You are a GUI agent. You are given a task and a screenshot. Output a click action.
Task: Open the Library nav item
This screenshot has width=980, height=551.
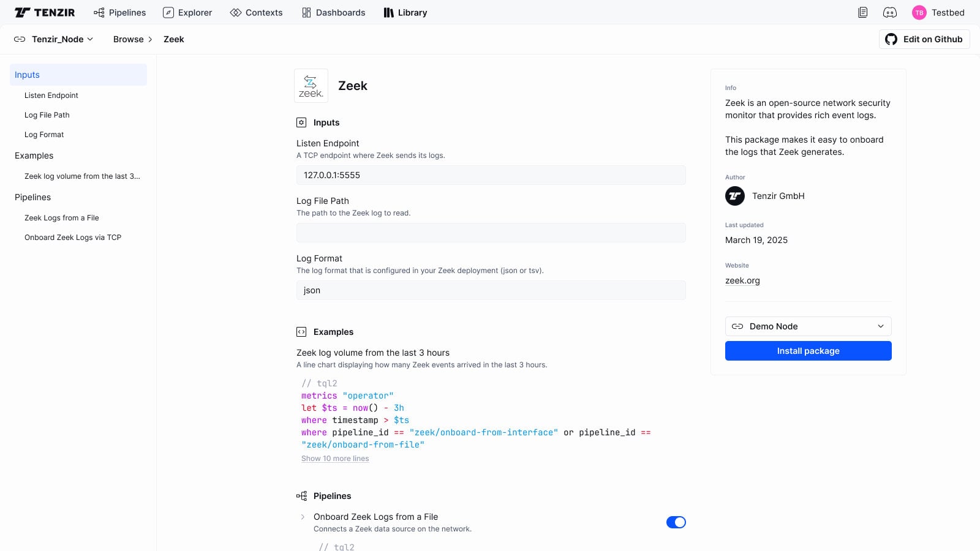click(405, 12)
